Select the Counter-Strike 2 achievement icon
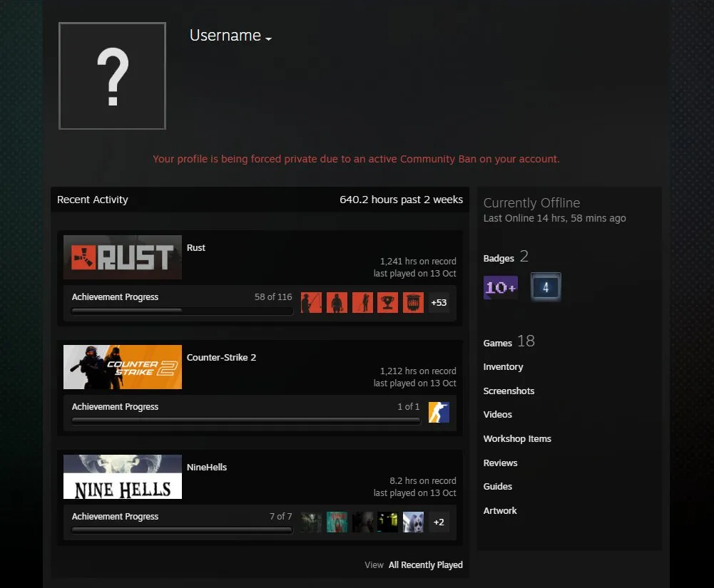The image size is (714, 588). 439,413
